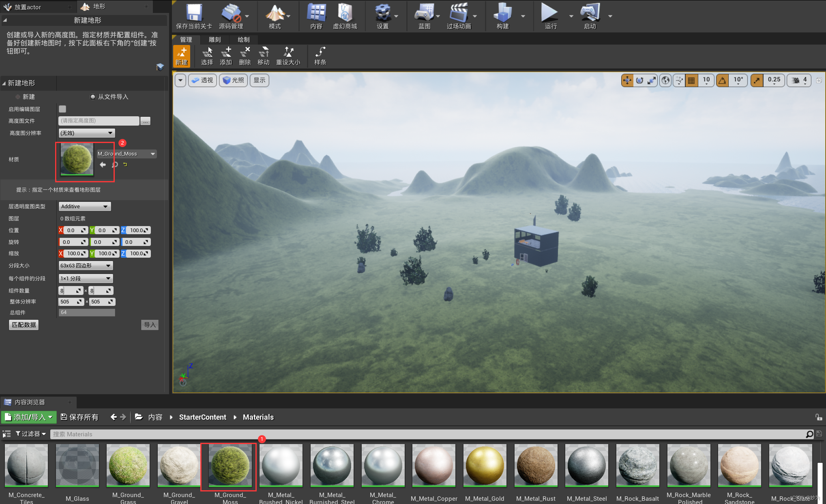Select the Splines (样条) tool
This screenshot has width=826, height=504.
point(320,56)
